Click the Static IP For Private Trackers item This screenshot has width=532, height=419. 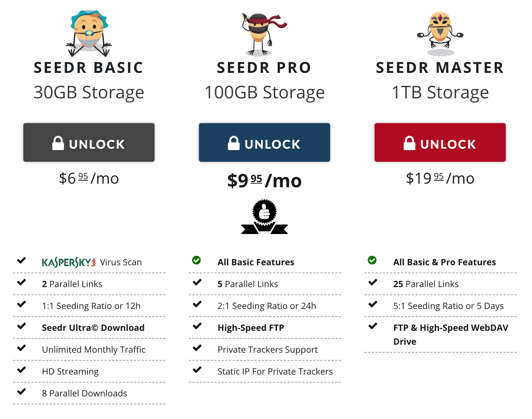pos(275,371)
